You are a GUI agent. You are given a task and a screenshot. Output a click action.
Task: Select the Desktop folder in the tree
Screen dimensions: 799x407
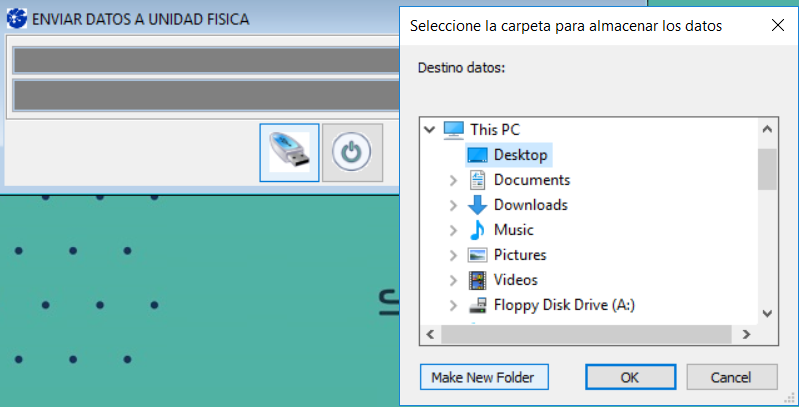click(520, 155)
